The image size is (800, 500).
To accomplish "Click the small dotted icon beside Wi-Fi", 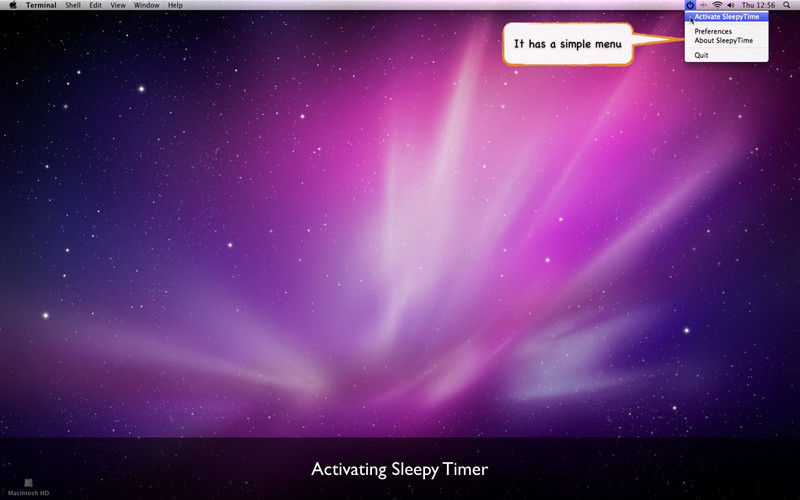I will 703,5.
